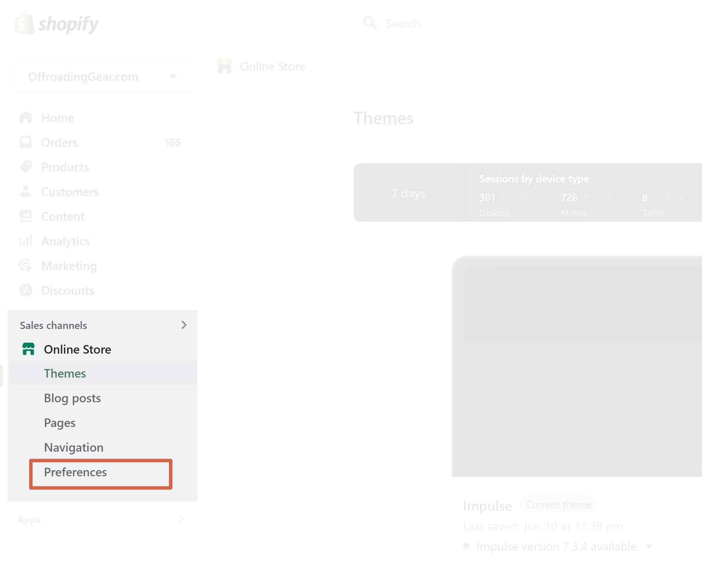Image resolution: width=702 pixels, height=588 pixels.
Task: Open Pages under Online Store
Action: click(x=60, y=423)
